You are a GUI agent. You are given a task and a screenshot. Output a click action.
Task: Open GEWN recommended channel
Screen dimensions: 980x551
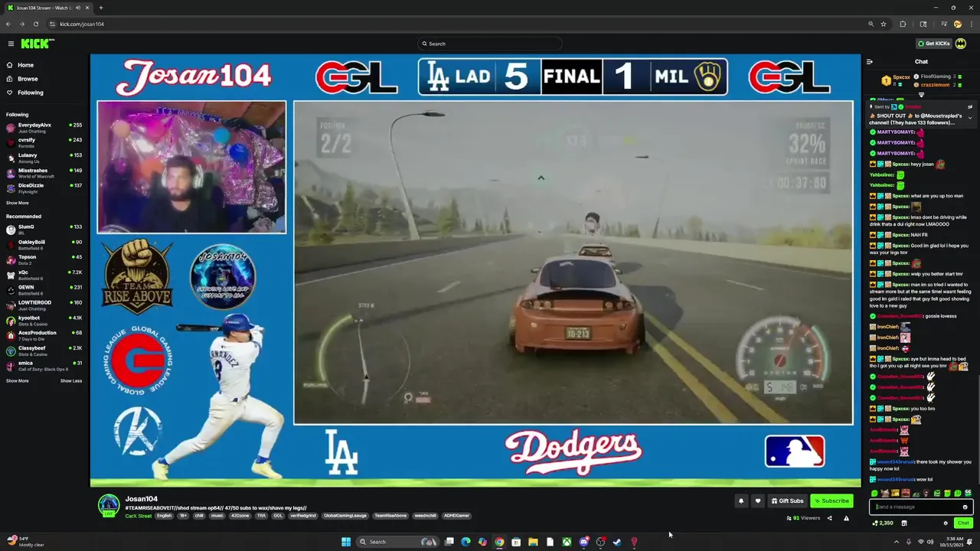click(44, 289)
